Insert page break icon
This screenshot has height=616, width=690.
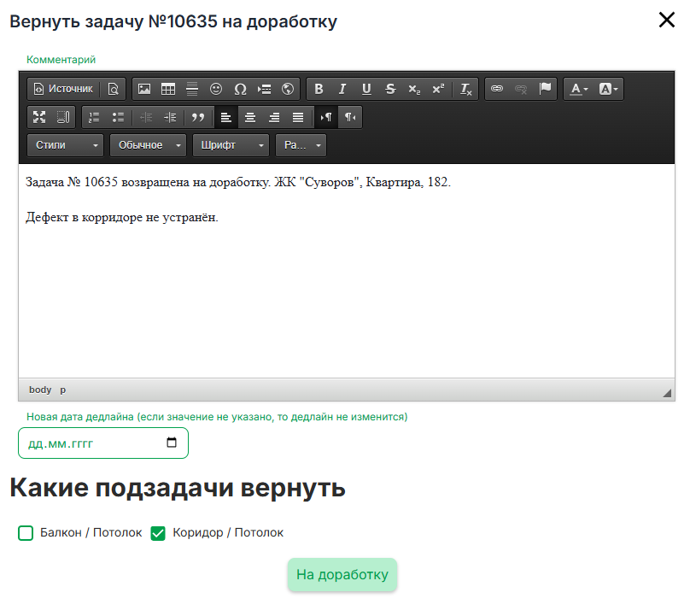tap(264, 89)
